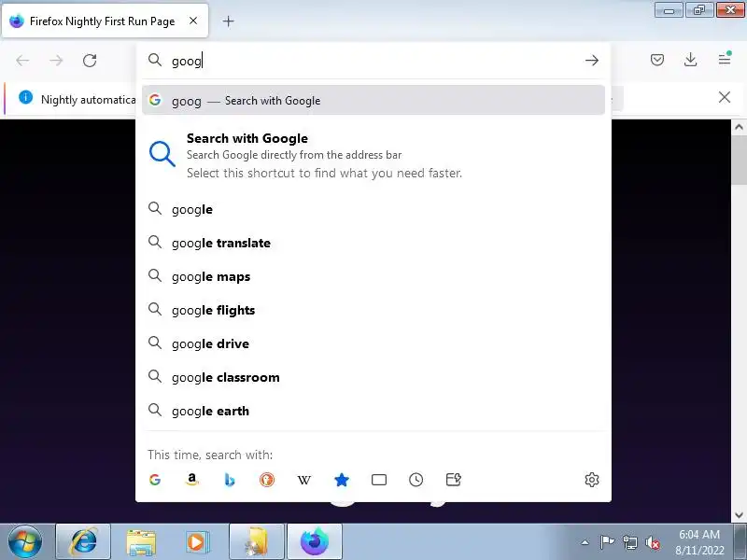
Task: Open the Firefox application menu
Action: click(725, 60)
